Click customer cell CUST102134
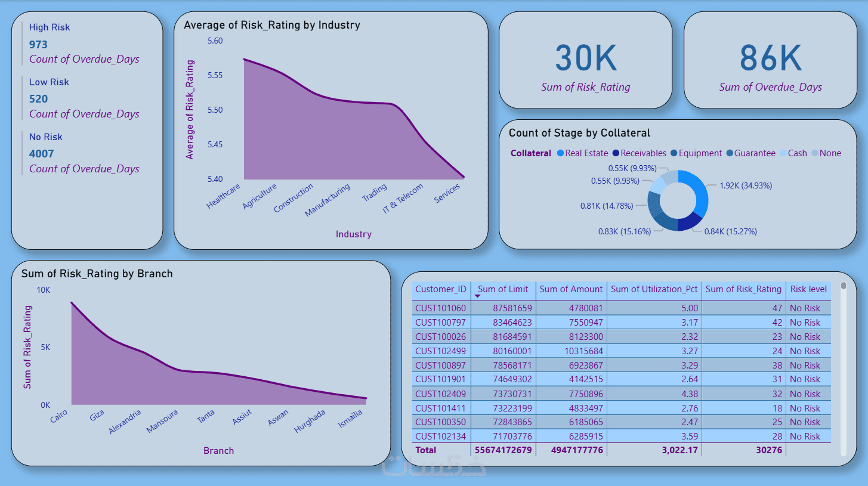Image resolution: width=868 pixels, height=486 pixels. pyautogui.click(x=441, y=437)
